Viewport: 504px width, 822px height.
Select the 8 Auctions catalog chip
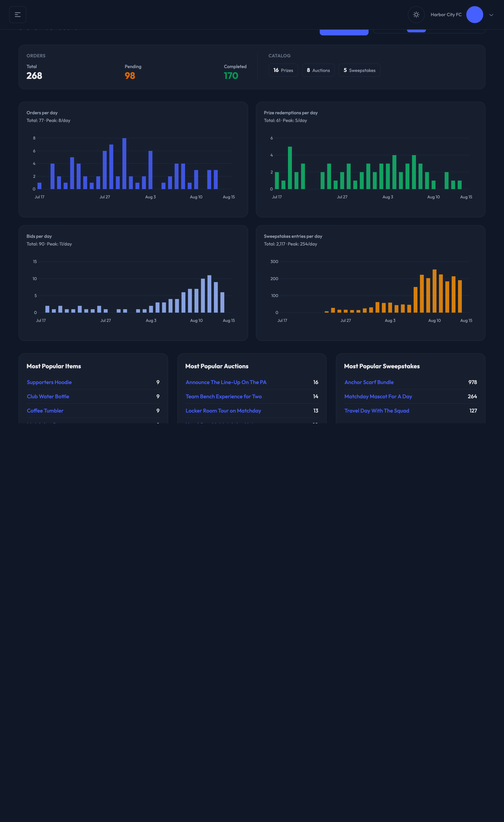coord(318,70)
